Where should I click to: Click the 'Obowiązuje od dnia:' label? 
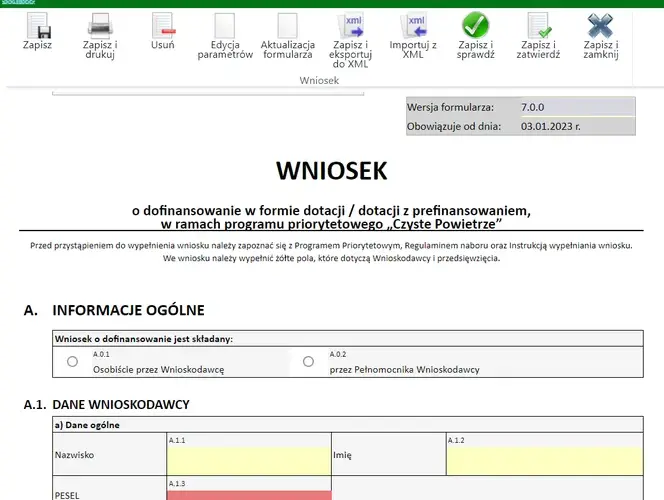[454, 127]
